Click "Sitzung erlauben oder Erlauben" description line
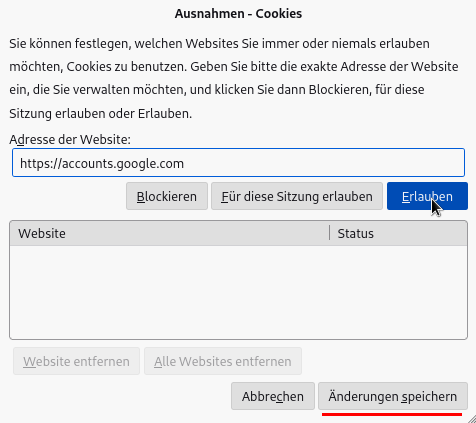The image size is (476, 423). [x=101, y=114]
